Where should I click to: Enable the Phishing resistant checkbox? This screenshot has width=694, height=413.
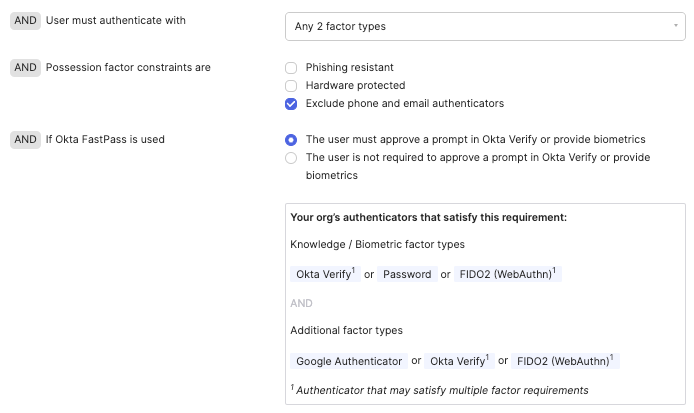[291, 68]
